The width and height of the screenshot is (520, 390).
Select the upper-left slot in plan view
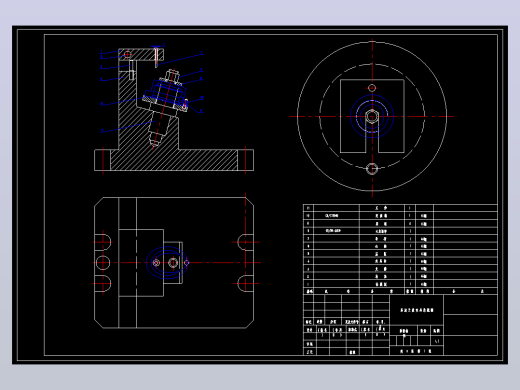(102, 242)
